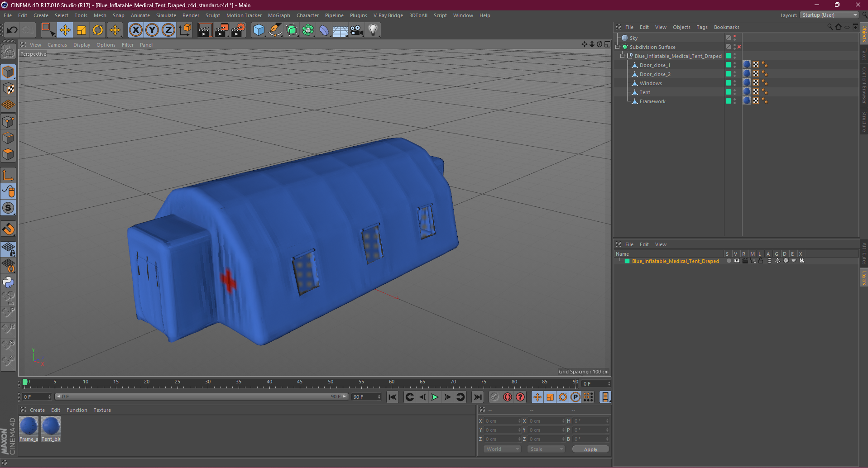
Task: Activate the Rotate tool
Action: tap(98, 30)
